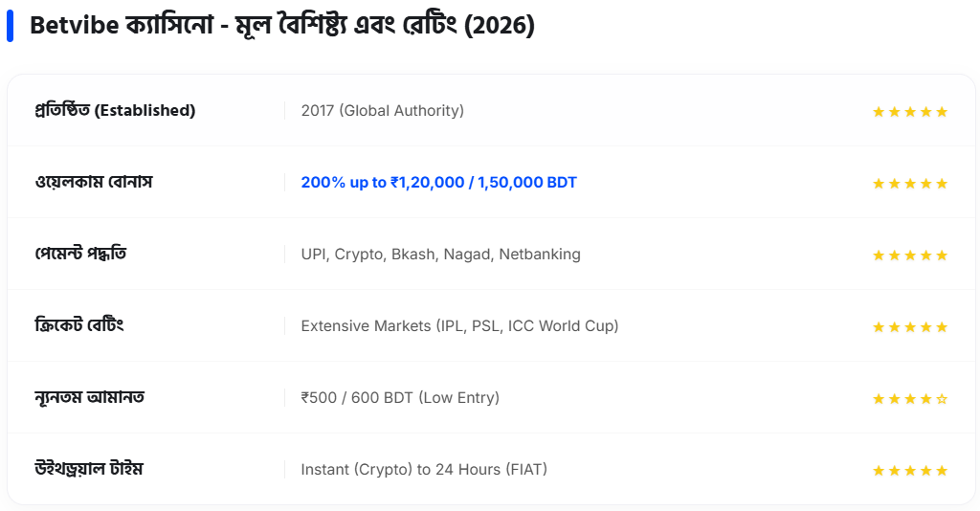980x511 pixels.
Task: Click "Extensive Markets (IPL, PSL, ICC World Cup)"
Action: point(459,326)
